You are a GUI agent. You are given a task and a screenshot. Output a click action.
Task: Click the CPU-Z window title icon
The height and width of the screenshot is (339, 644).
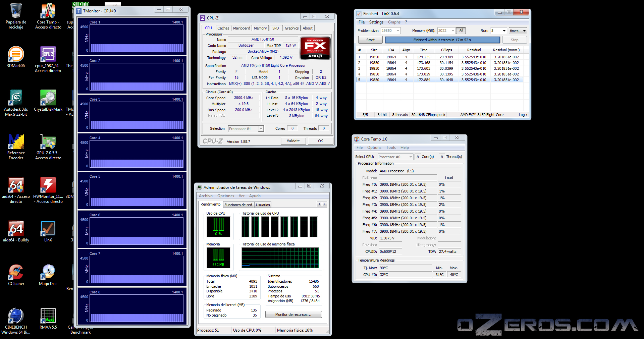pyautogui.click(x=203, y=18)
